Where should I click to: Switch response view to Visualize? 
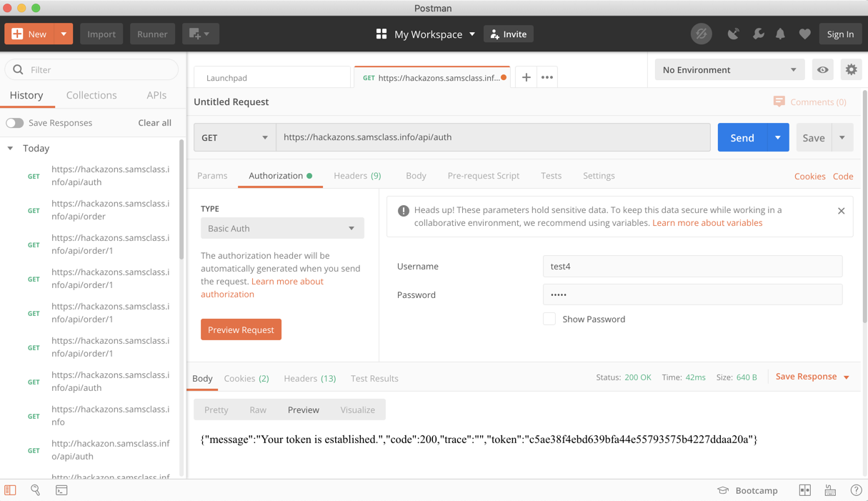coord(357,410)
